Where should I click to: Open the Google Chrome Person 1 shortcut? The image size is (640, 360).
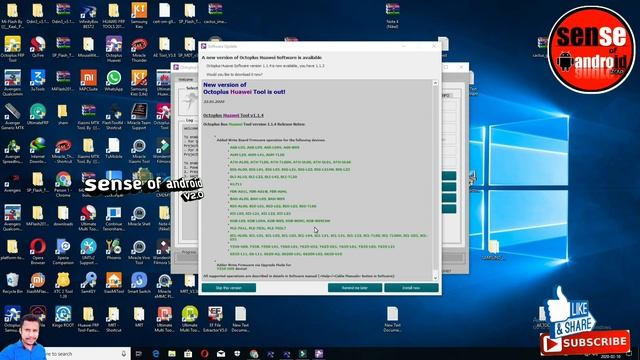point(63,184)
